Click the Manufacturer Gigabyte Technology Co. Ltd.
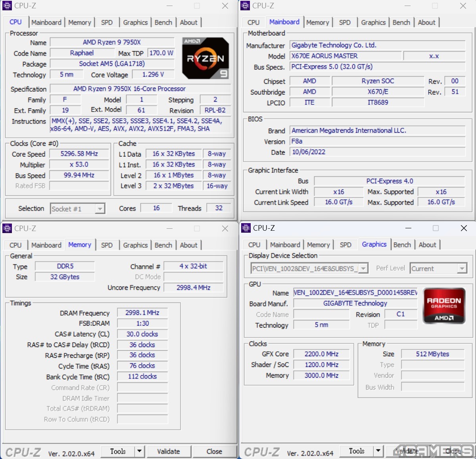Image resolution: width=476 pixels, height=459 pixels. (377, 45)
